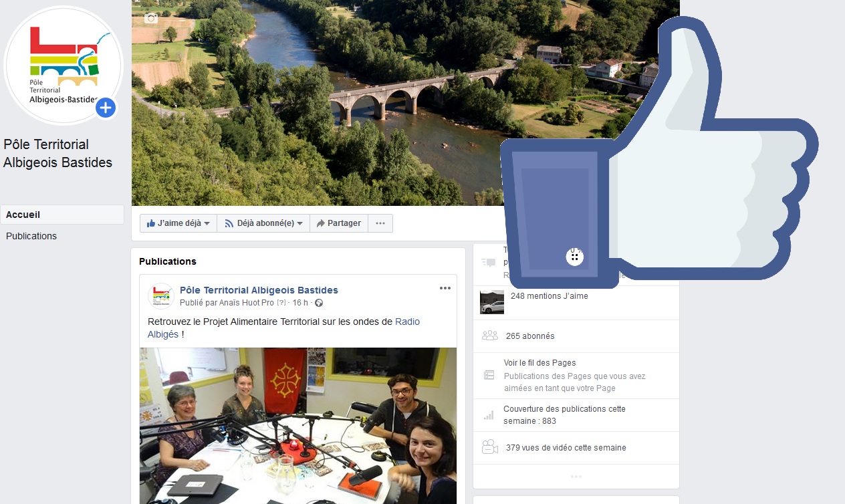
Task: Click the page logo profile picture
Action: (64, 65)
